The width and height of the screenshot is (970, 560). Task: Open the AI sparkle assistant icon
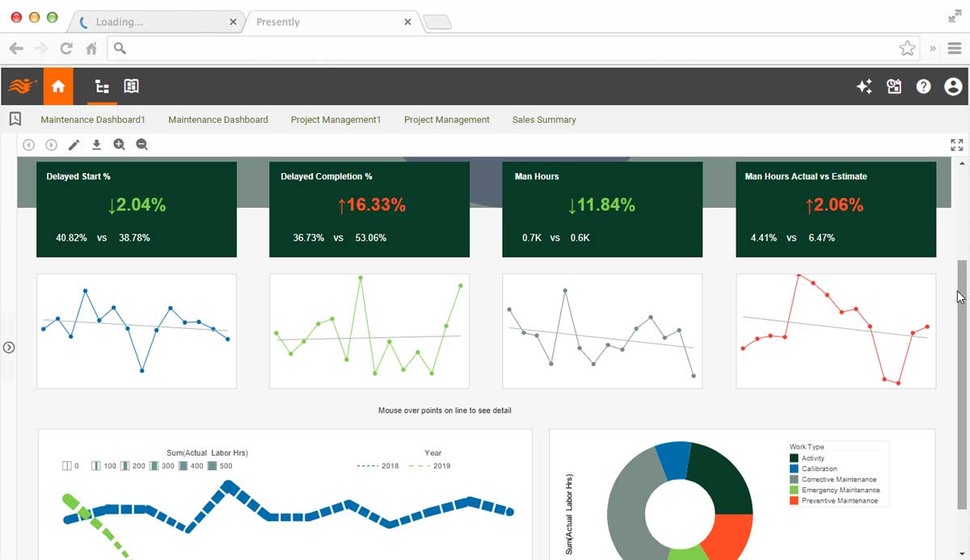point(864,86)
